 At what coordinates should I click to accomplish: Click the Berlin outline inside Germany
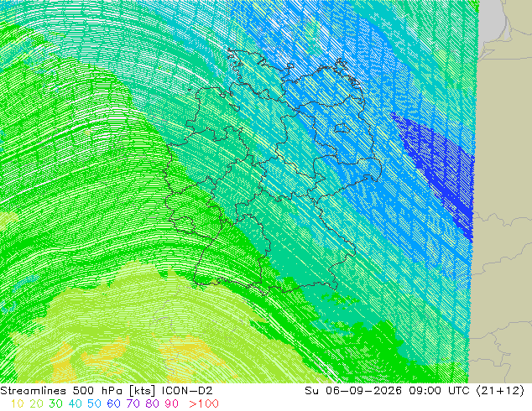pos(342,127)
